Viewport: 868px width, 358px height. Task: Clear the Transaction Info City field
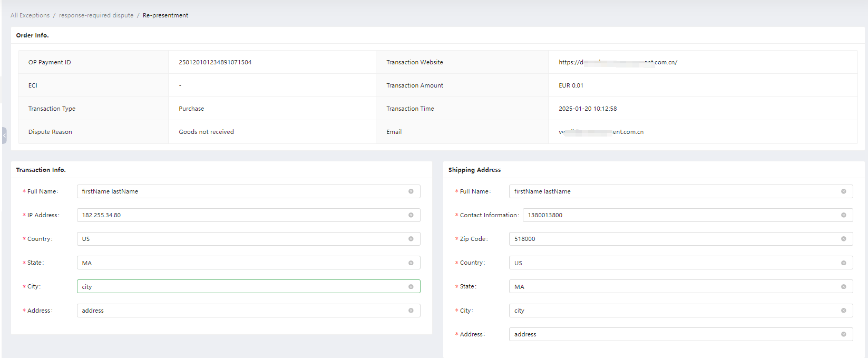(411, 287)
